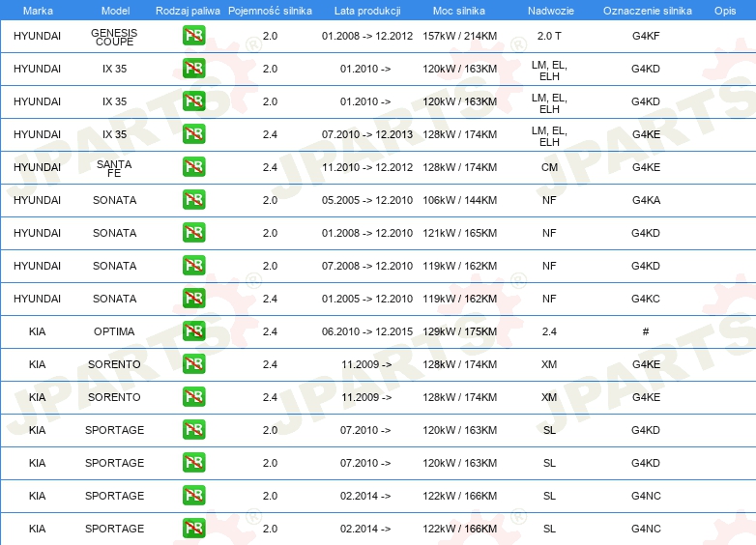This screenshot has width=756, height=545.
Task: Click the fuel icon for Sonata 121kW row
Action: coord(193,233)
